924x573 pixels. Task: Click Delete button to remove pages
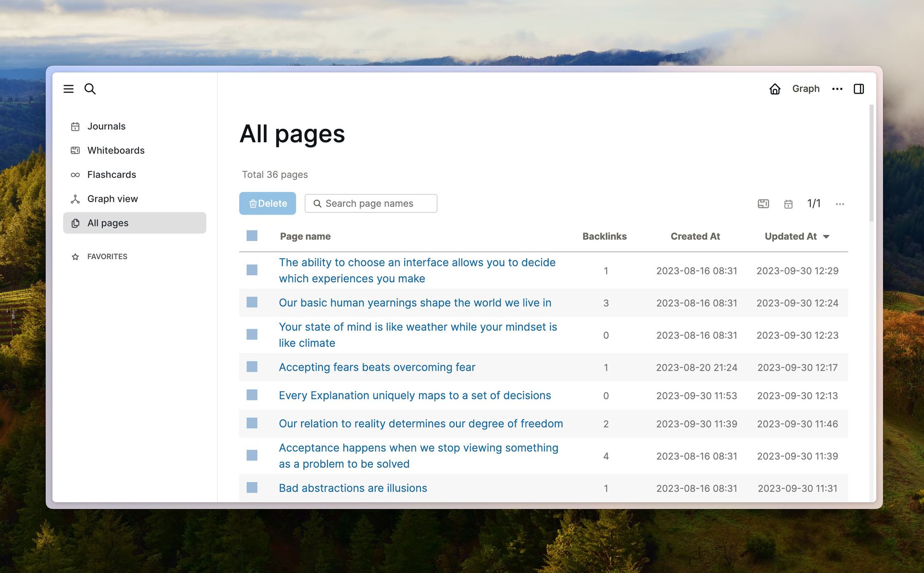tap(267, 203)
